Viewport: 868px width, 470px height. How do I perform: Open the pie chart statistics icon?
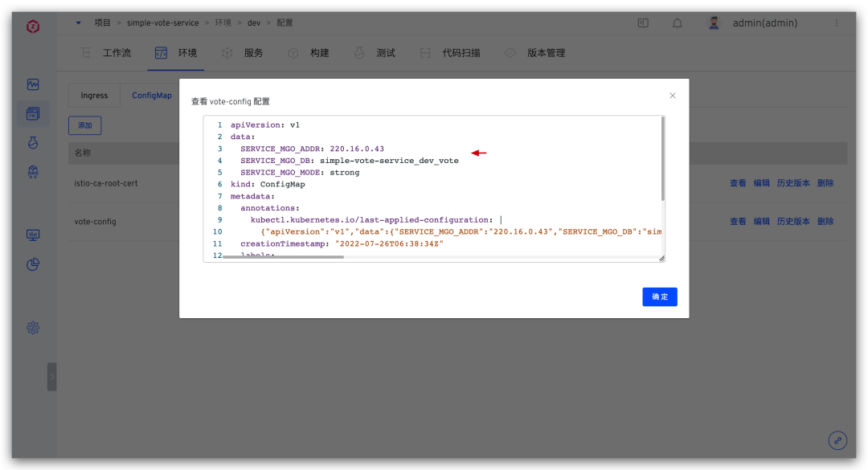point(32,264)
